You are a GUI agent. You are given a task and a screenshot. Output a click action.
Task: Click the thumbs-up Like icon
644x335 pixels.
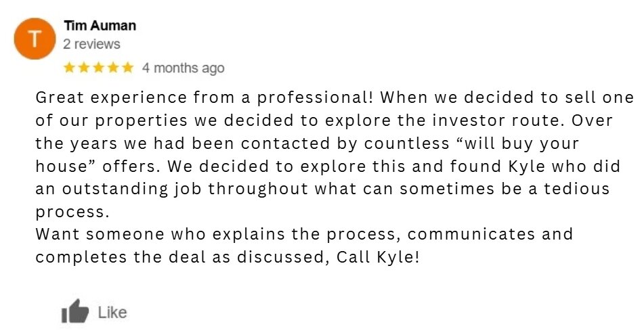tap(75, 311)
